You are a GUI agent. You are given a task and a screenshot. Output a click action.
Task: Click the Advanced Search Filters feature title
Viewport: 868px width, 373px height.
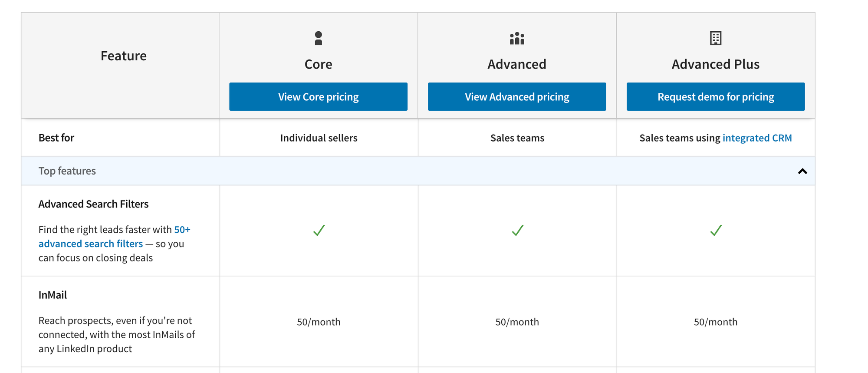(93, 204)
